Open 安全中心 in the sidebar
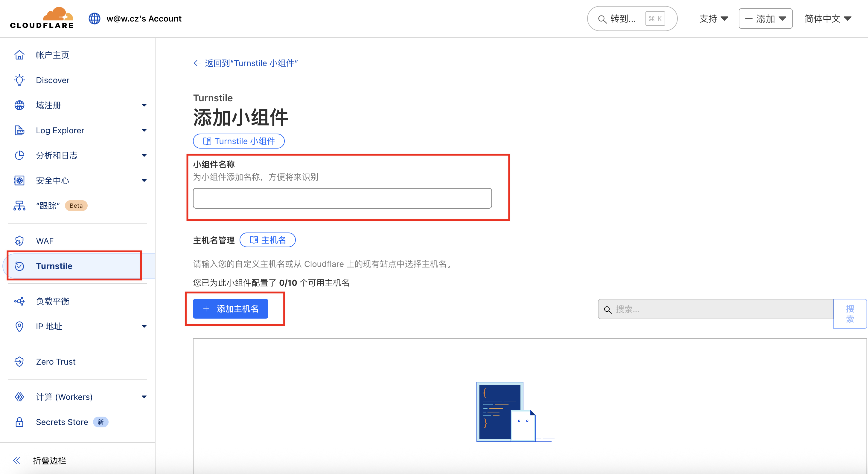Screen dimensions: 868x474 (x=53, y=181)
